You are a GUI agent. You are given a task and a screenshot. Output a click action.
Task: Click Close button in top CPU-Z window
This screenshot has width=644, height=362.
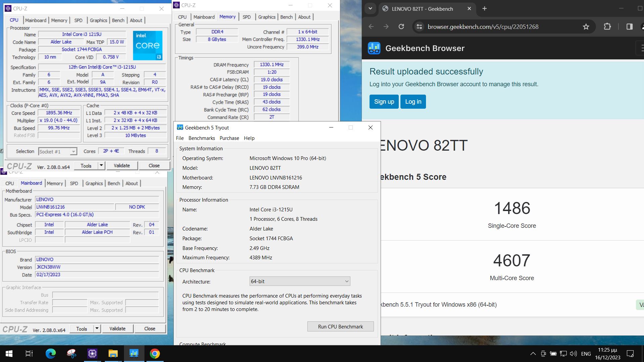[x=154, y=165]
